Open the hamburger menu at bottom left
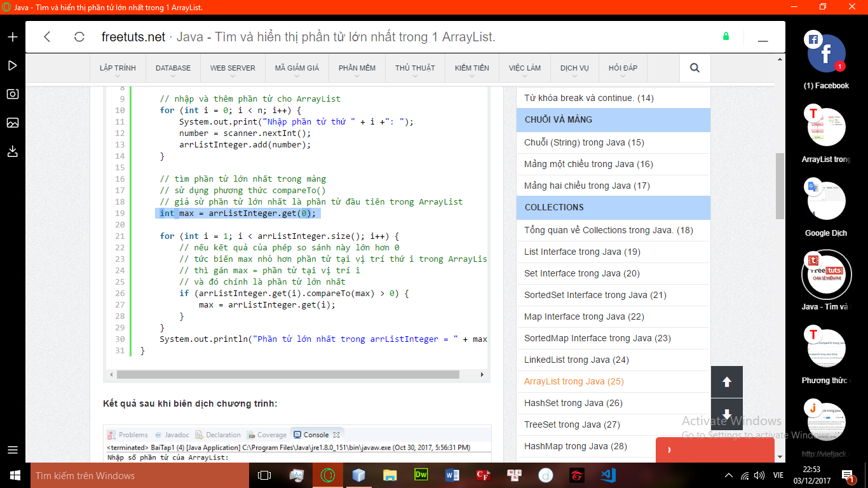Viewport: 868px width, 488px height. [12, 450]
